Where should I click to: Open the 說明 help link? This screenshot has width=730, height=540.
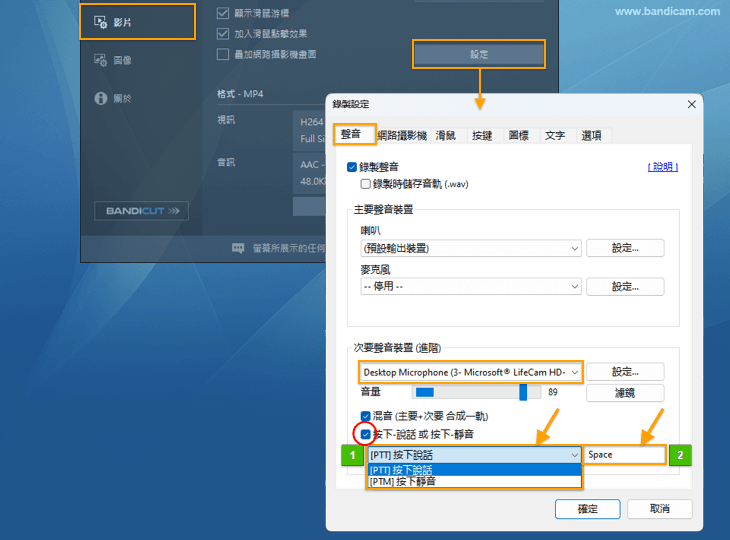click(x=662, y=167)
